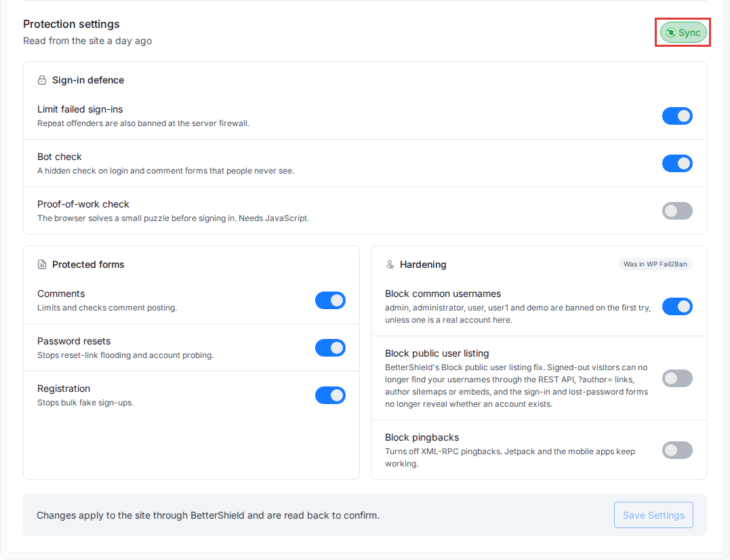Click the Sync button
This screenshot has width=730, height=560.
point(683,33)
